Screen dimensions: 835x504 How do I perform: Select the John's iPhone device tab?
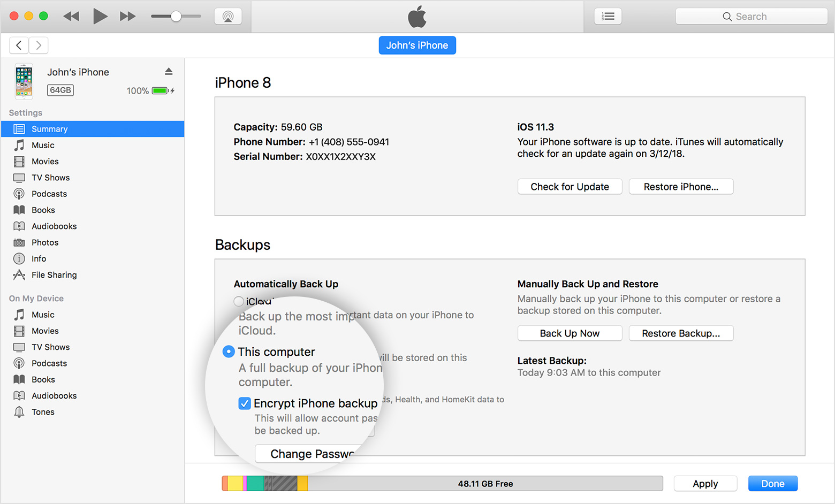point(417,45)
